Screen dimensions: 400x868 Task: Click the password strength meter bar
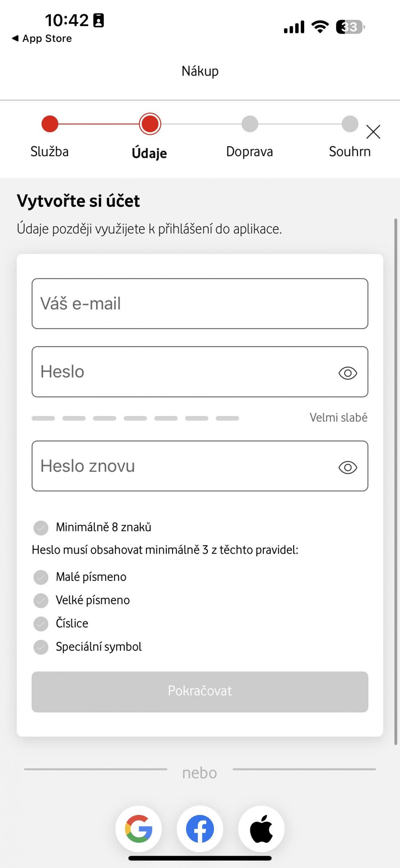135,418
